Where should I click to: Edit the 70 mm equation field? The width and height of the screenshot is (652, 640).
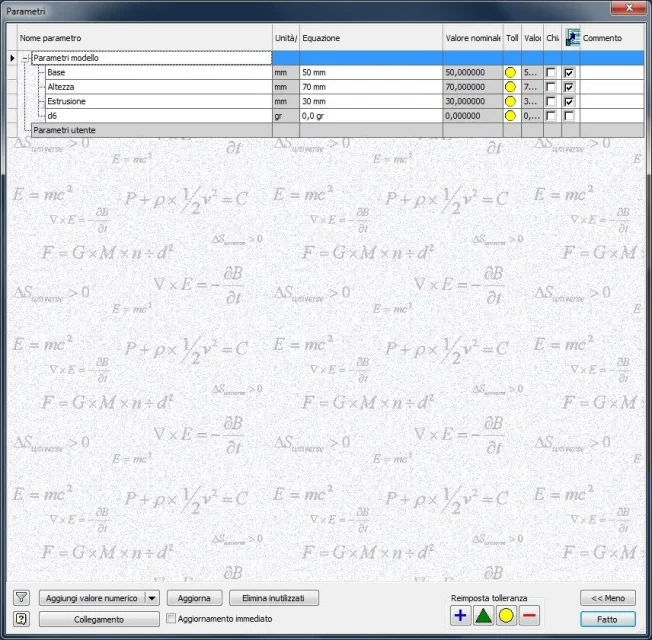(x=371, y=87)
